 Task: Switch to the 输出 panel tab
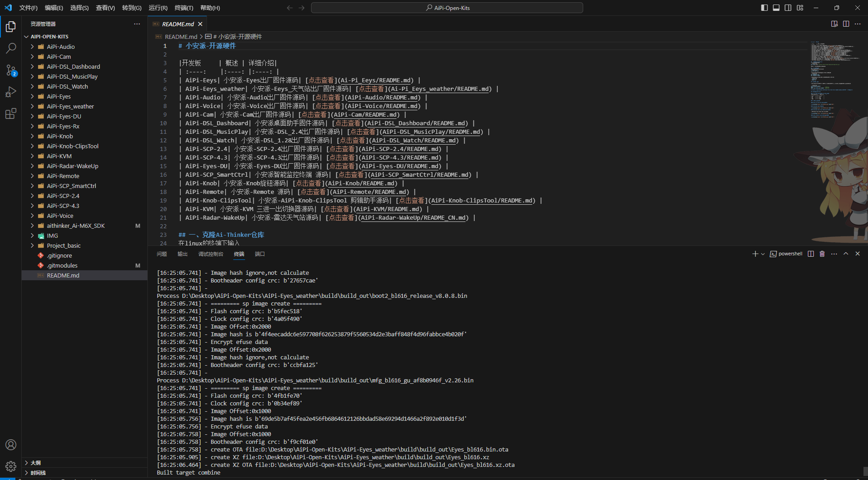183,254
